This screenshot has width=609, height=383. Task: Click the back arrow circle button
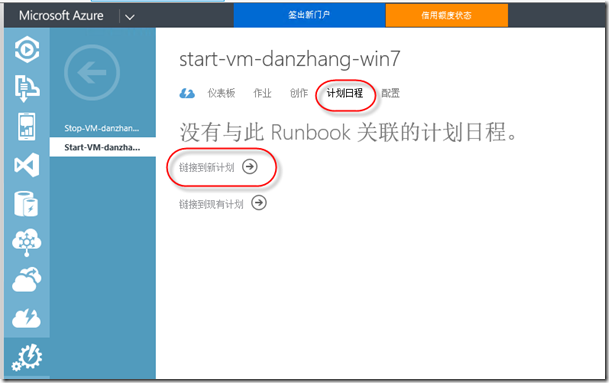point(92,72)
